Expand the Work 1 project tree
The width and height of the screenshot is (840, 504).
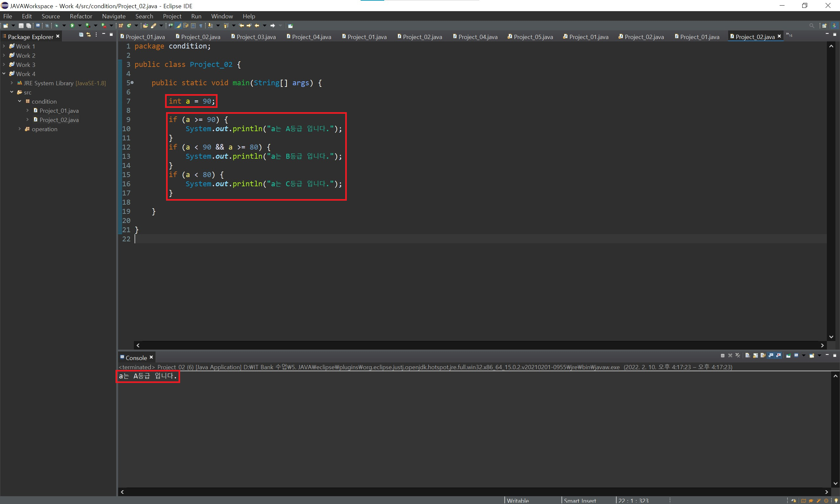pyautogui.click(x=4, y=46)
